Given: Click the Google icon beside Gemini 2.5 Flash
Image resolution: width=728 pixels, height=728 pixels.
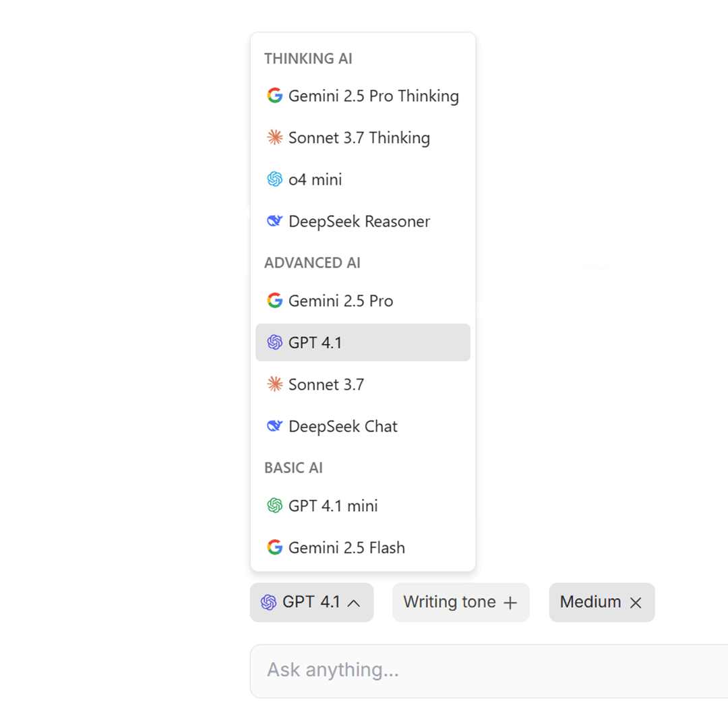Looking at the screenshot, I should pyautogui.click(x=274, y=547).
